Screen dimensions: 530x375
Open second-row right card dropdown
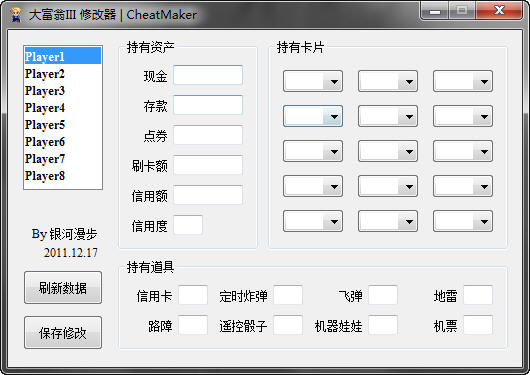(x=463, y=116)
